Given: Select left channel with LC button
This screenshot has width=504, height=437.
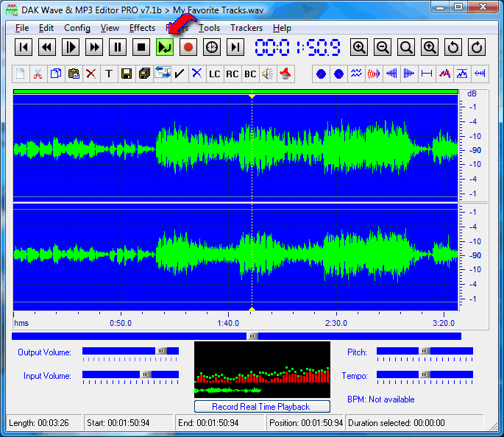Looking at the screenshot, I should point(215,74).
